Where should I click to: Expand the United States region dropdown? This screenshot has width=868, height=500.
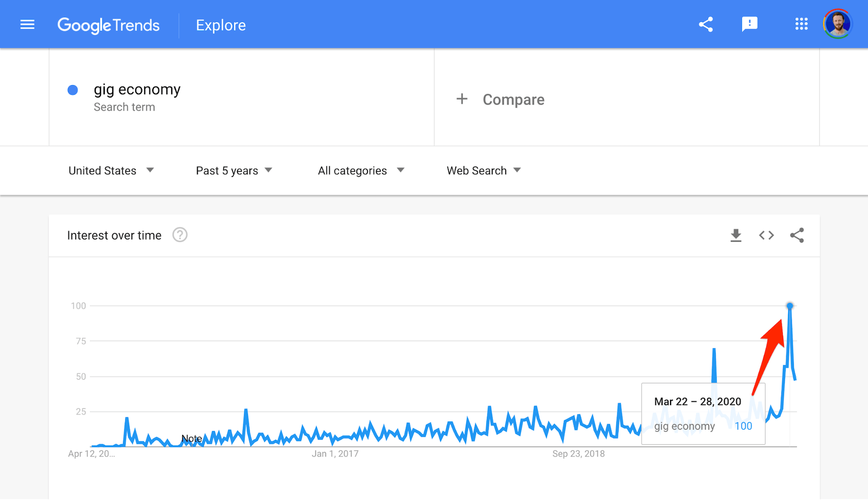click(x=111, y=170)
